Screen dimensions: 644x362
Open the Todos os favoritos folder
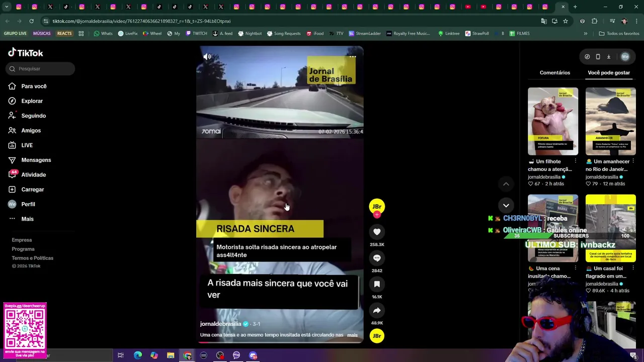coord(619,34)
